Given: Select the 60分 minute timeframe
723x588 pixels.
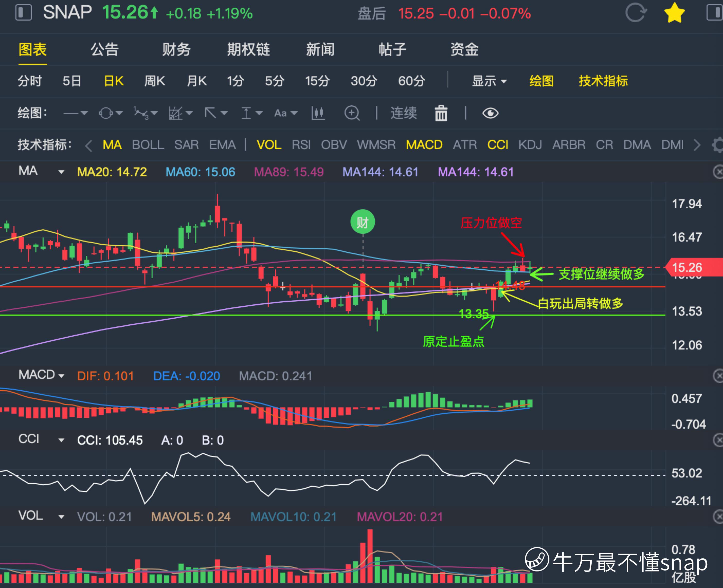Looking at the screenshot, I should click(412, 81).
